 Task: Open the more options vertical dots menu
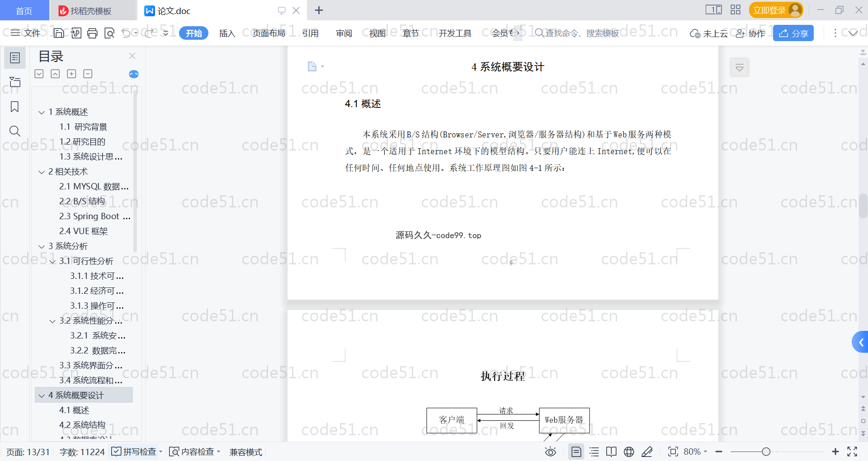[835, 33]
